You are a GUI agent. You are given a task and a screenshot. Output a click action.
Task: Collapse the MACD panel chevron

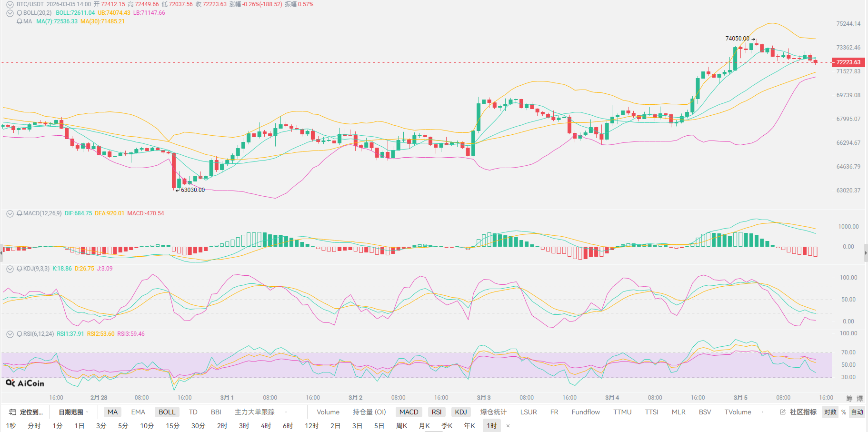pyautogui.click(x=10, y=213)
